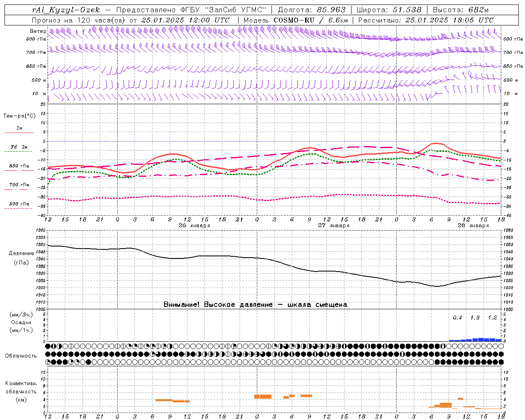Viewport: 525px width, 420px height.
Task: Click the blue precipitation bars on 28 января
Action: pyautogui.click(x=475, y=340)
